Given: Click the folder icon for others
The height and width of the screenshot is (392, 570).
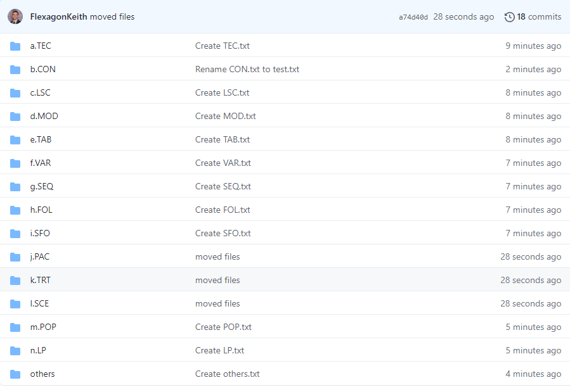Looking at the screenshot, I should 15,374.
